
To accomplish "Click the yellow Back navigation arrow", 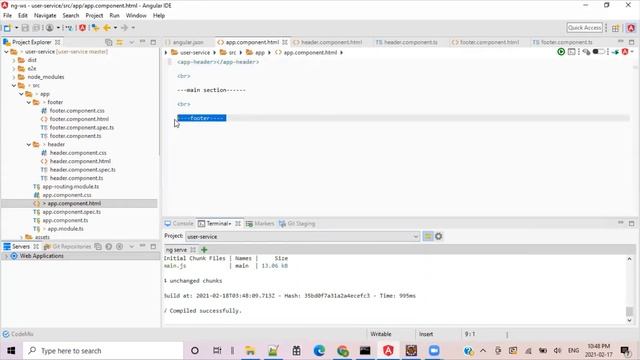I will point(107,28).
